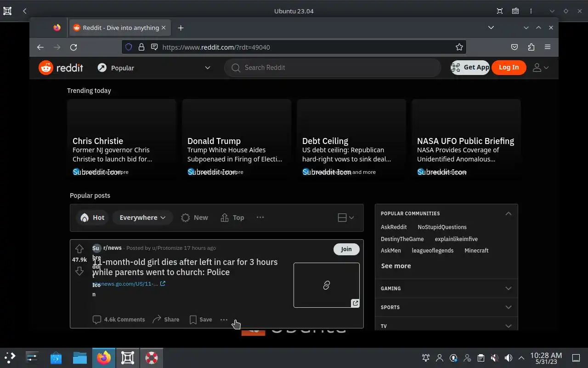Image resolution: width=588 pixels, height=368 pixels.
Task: Open the NASA UFO Public Briefing card
Action: coord(466,140)
